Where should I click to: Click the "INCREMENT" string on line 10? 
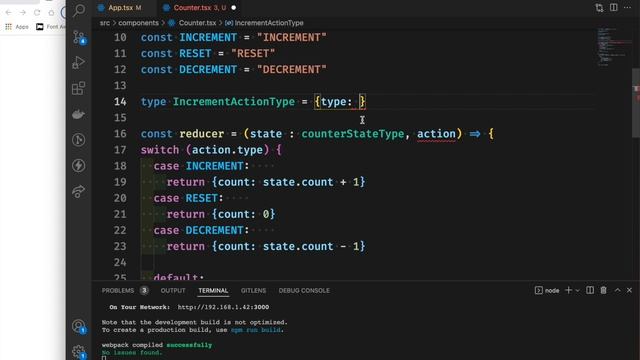click(x=291, y=38)
